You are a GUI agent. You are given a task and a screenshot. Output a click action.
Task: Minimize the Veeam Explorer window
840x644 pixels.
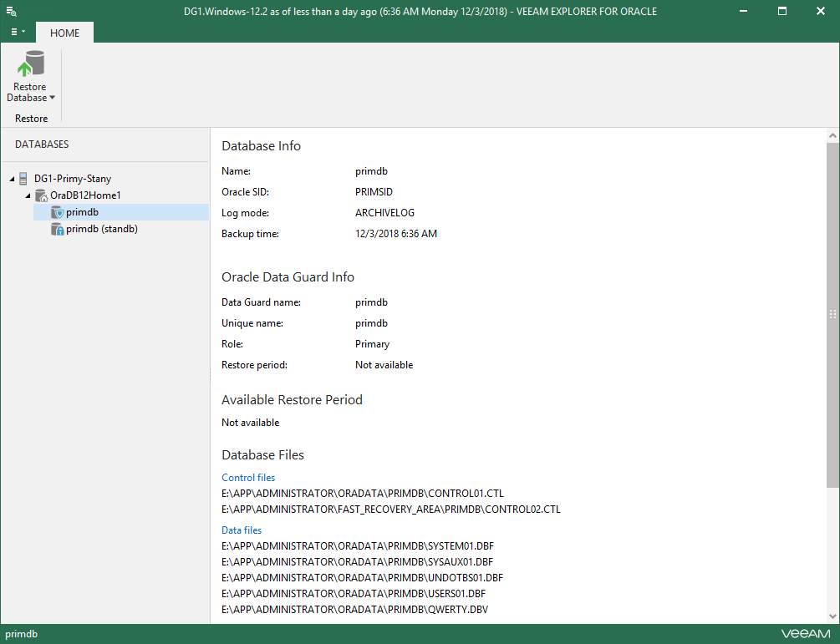coord(743,11)
